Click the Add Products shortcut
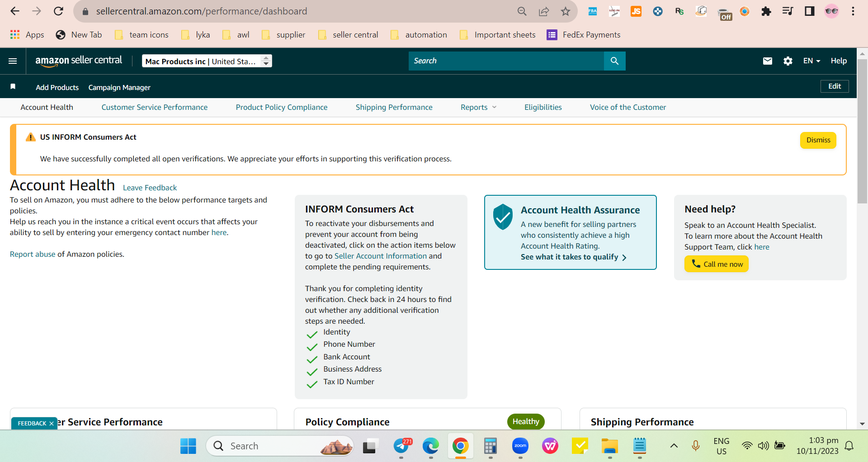 [x=57, y=87]
